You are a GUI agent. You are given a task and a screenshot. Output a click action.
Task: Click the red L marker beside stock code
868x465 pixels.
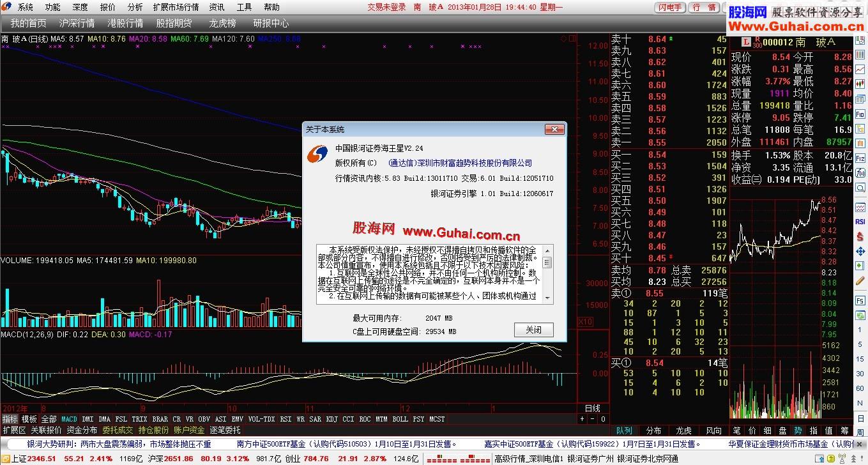tap(745, 42)
